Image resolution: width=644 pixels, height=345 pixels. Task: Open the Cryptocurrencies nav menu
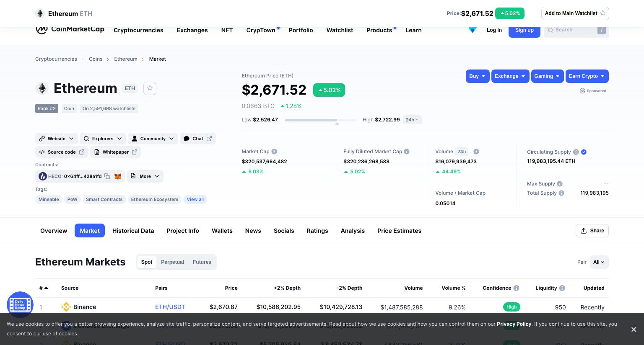pos(138,30)
